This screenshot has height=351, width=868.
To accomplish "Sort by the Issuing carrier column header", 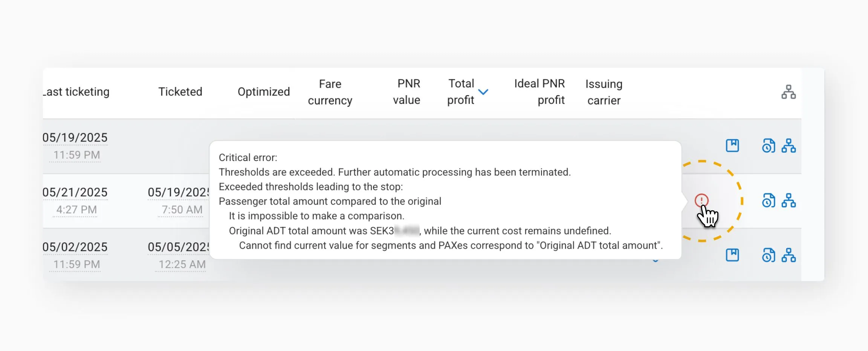I will point(604,92).
